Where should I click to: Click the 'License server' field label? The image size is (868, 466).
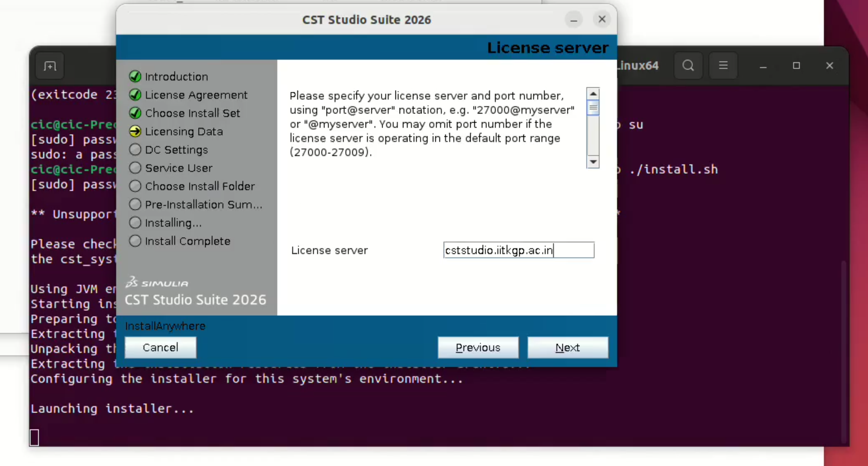[329, 250]
